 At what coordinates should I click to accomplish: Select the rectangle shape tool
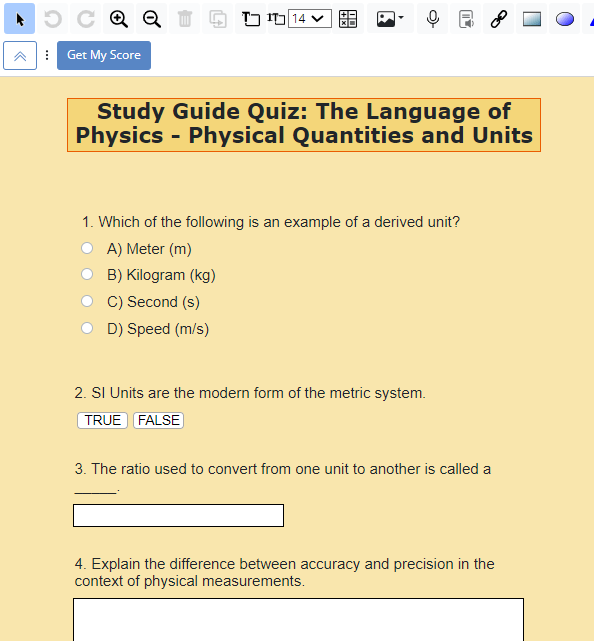click(x=532, y=19)
